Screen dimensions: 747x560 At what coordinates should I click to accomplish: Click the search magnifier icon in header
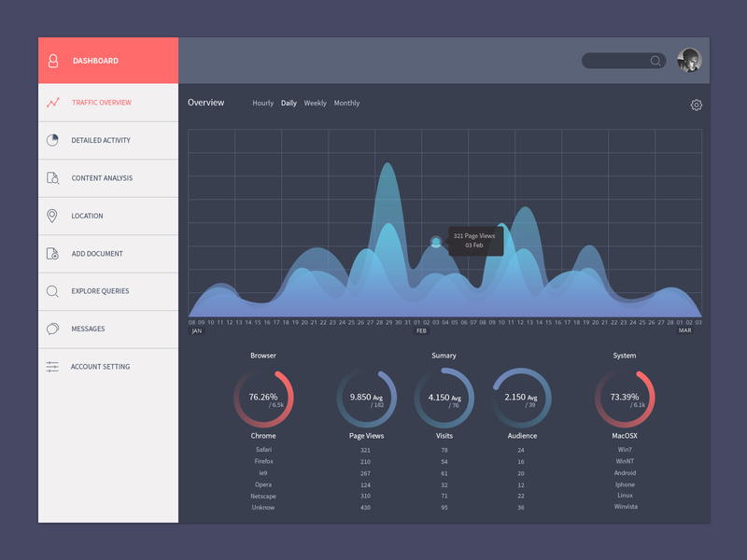[655, 61]
